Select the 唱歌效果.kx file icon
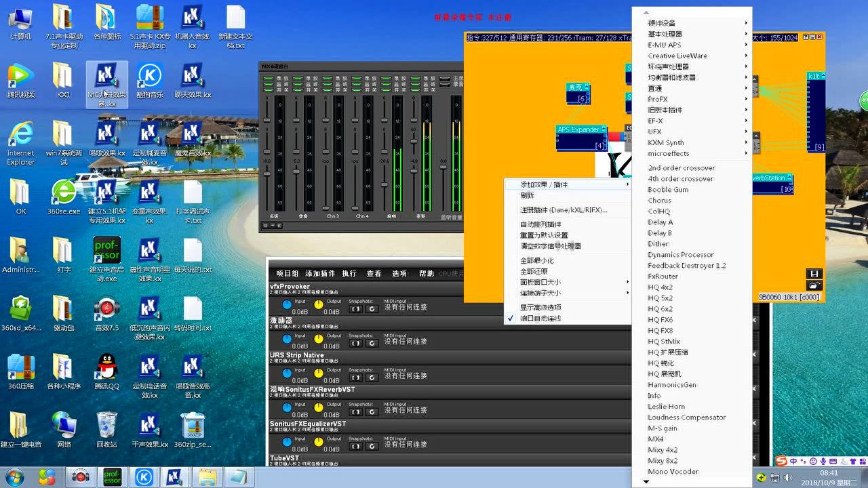Screen dimensions: 868x488 (106, 140)
